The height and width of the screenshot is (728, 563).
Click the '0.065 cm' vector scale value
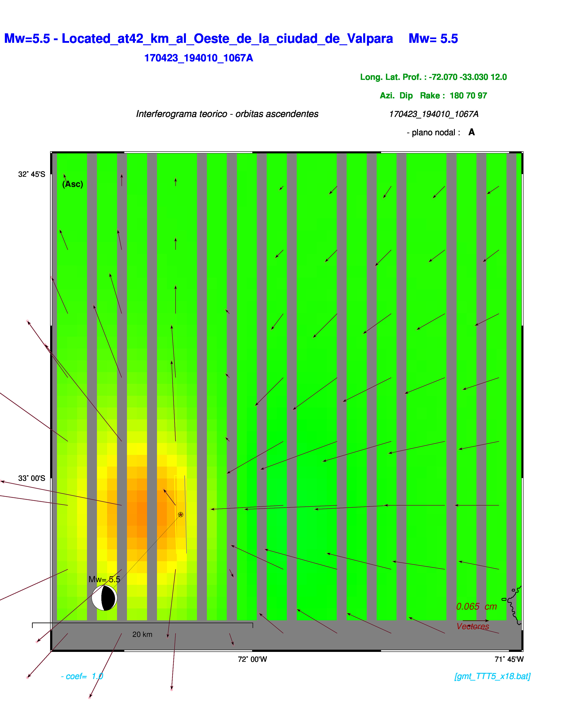(x=477, y=606)
